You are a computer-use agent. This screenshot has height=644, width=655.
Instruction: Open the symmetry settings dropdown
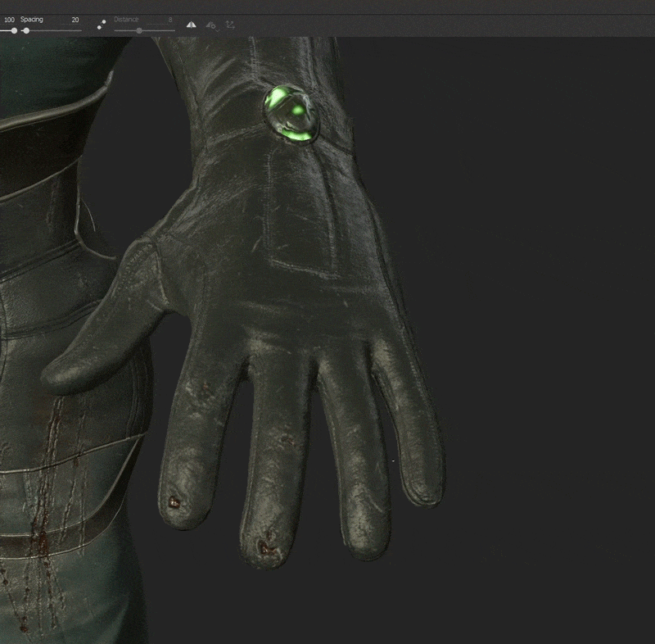click(210, 25)
